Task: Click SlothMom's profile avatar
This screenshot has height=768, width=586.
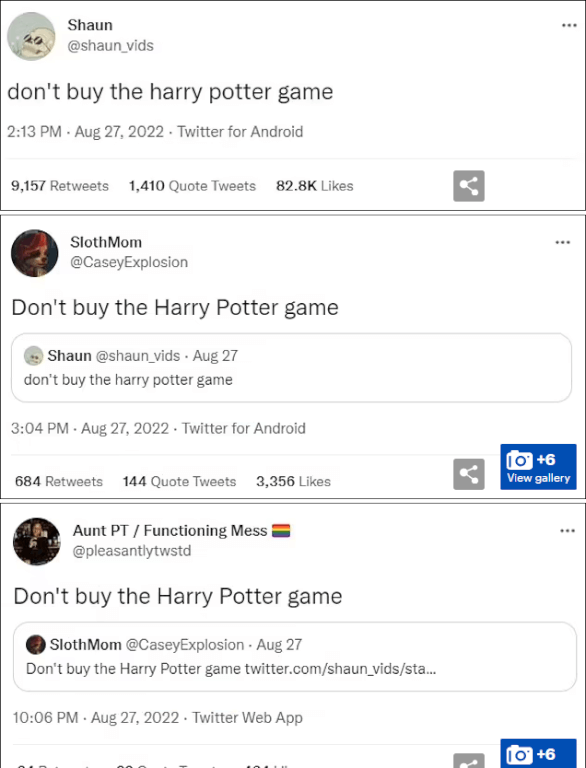Action: point(34,253)
